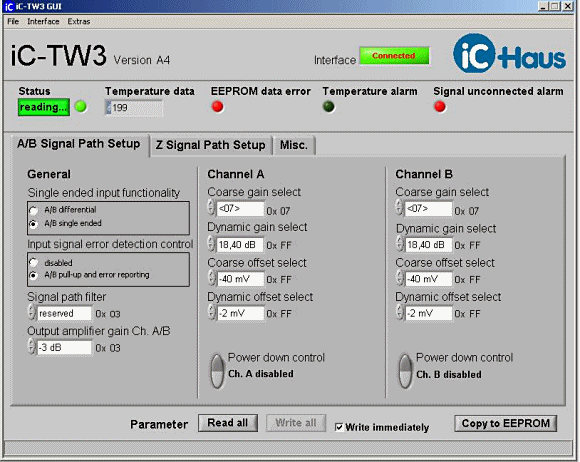This screenshot has width=580, height=462.
Task: Click the Channel B coarse gain hex value 0x 07
Action: click(466, 211)
